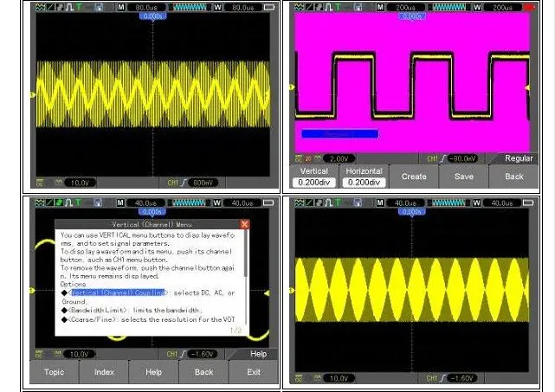Click the W window icon beside 200us, top-right scope

click(x=477, y=7)
